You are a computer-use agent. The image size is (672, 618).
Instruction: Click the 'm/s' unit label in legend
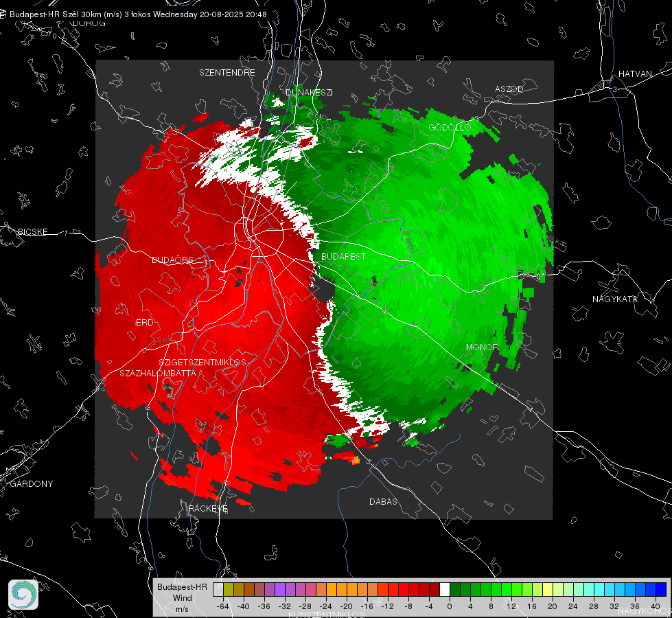pyautogui.click(x=182, y=609)
